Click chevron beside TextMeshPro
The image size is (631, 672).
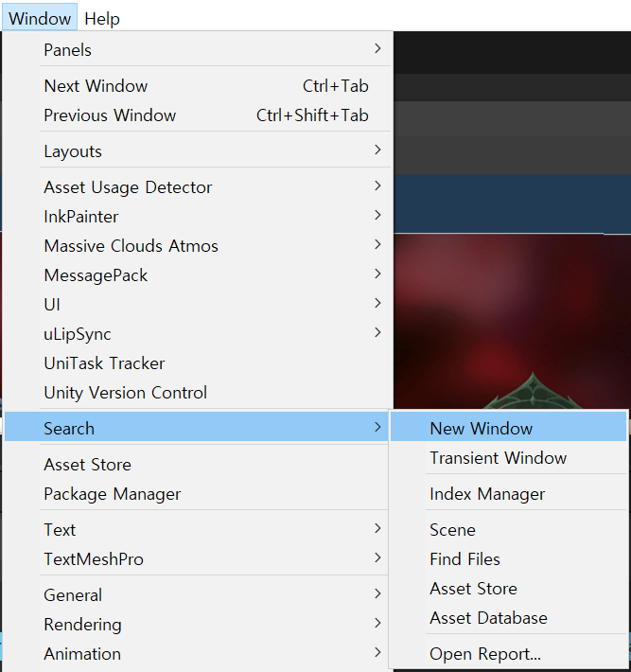pos(377,557)
